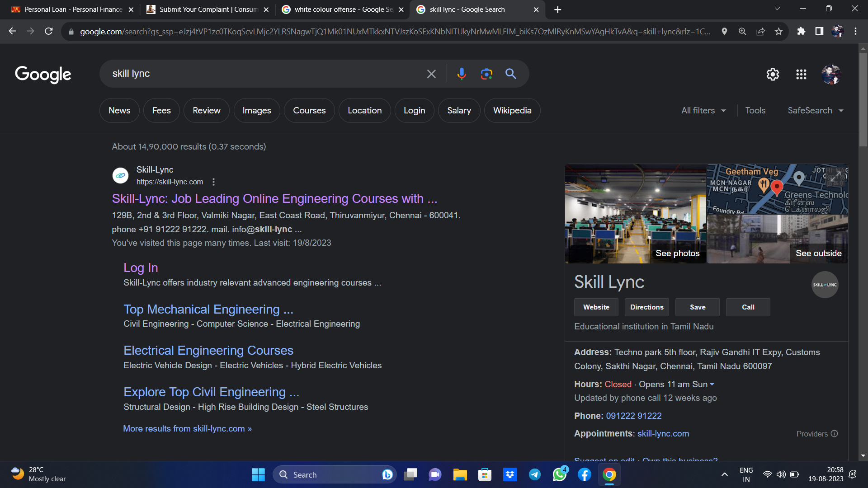
Task: Open File Explorer from taskbar
Action: [460, 474]
